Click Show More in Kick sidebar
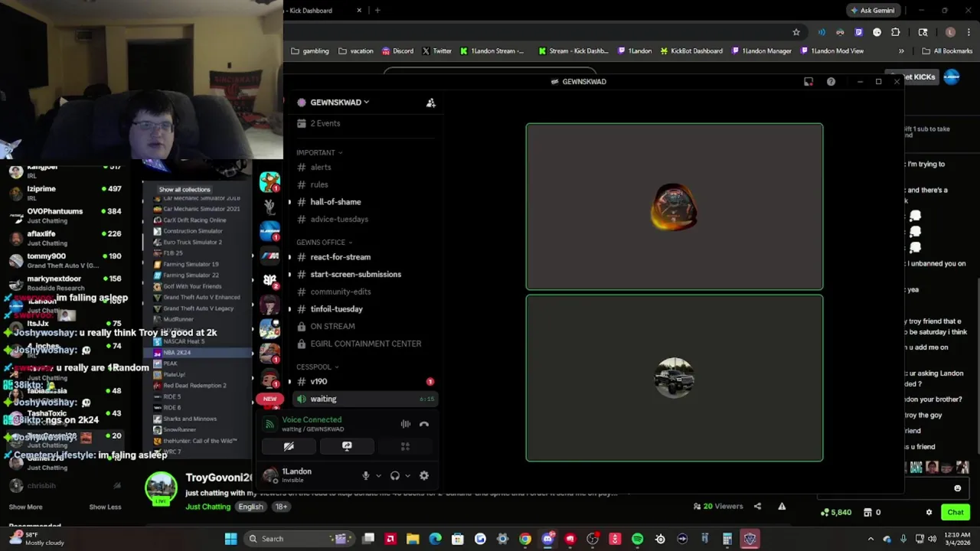Screen dimensions: 980x551 [25, 507]
